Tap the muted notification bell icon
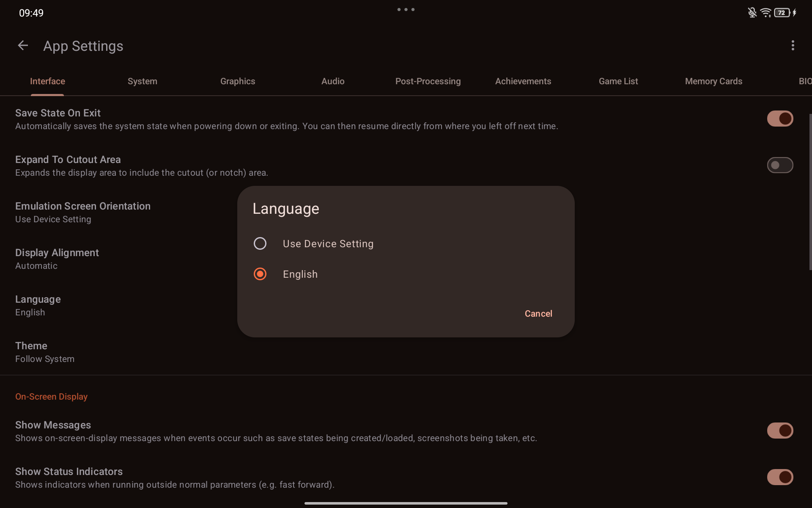812x508 pixels. point(752,13)
